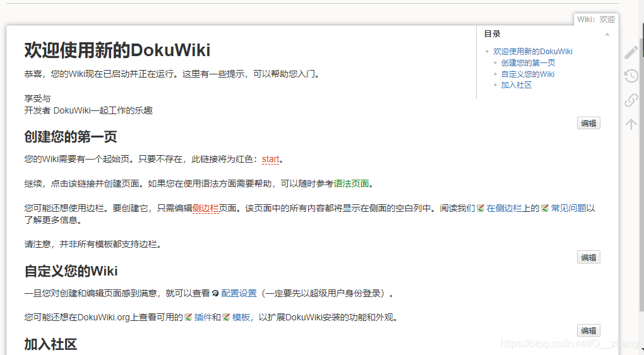Edit 自定义您的Wiki section with 编辑 button
644x355 pixels.
coord(588,331)
